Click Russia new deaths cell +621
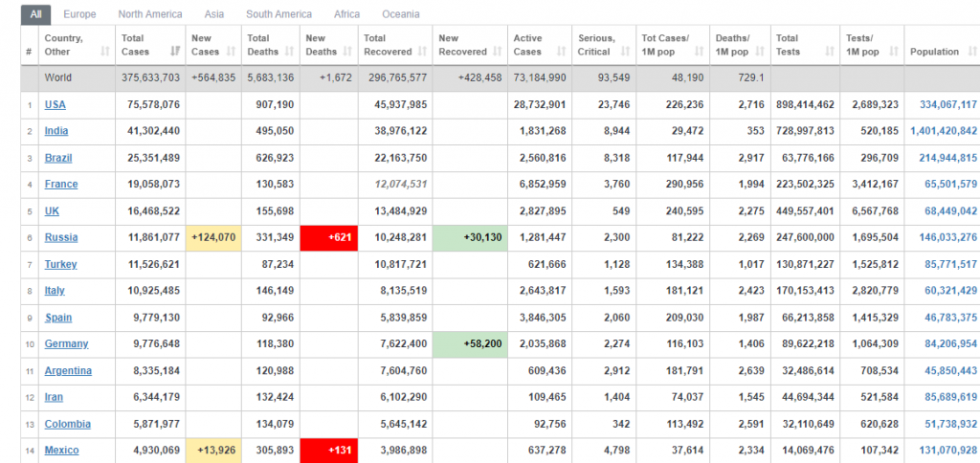The image size is (980, 463). pos(329,237)
